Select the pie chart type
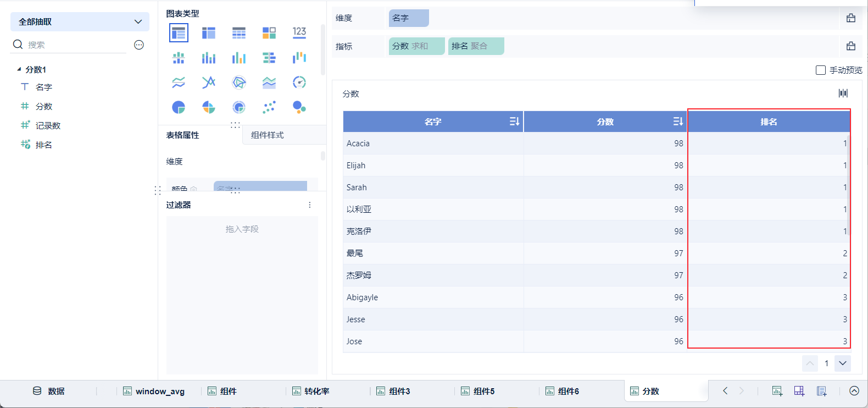This screenshot has width=868, height=408. coord(179,107)
